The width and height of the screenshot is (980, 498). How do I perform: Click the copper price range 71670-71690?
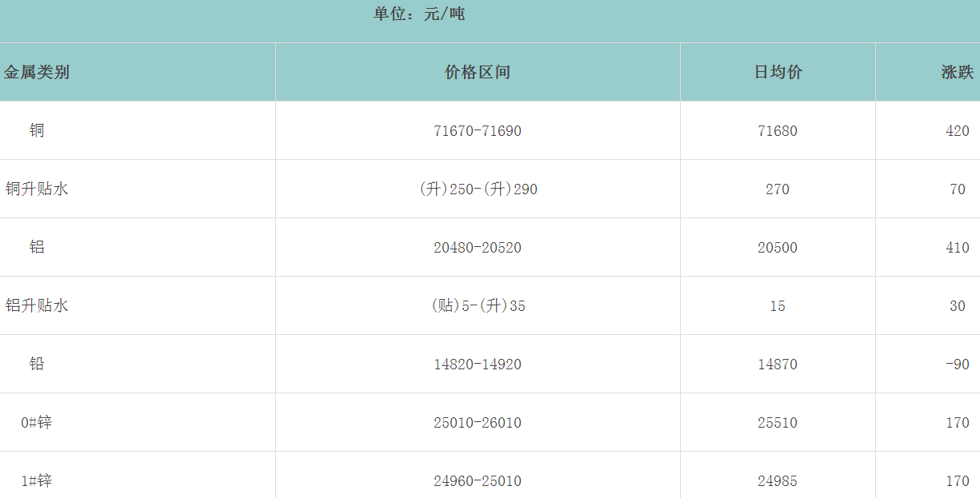tap(478, 131)
